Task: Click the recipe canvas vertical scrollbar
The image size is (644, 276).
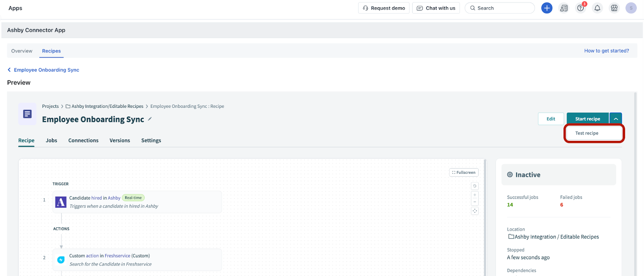Action: (x=485, y=217)
